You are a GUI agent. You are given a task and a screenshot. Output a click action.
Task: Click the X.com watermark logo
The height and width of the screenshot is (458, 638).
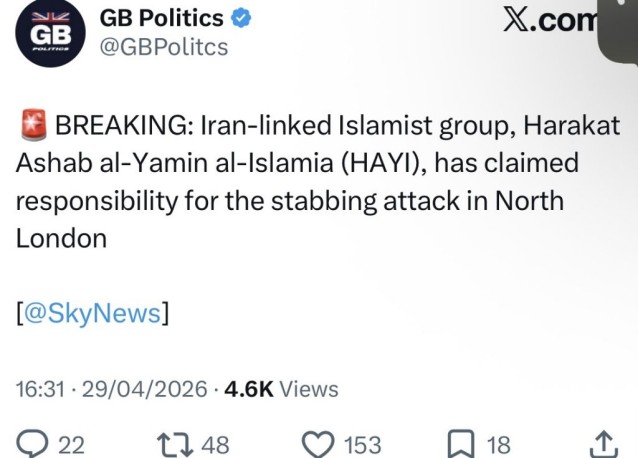click(548, 20)
